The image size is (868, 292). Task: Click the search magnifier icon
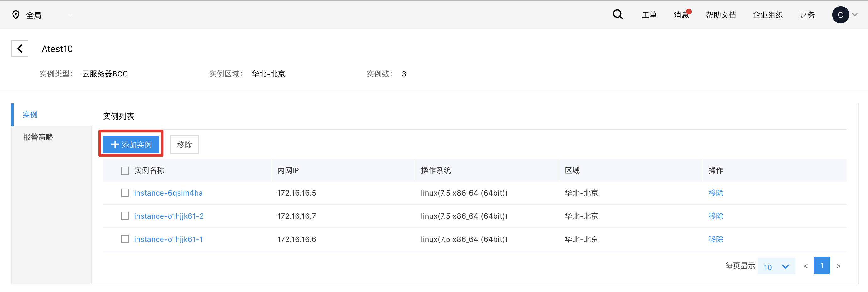point(617,15)
